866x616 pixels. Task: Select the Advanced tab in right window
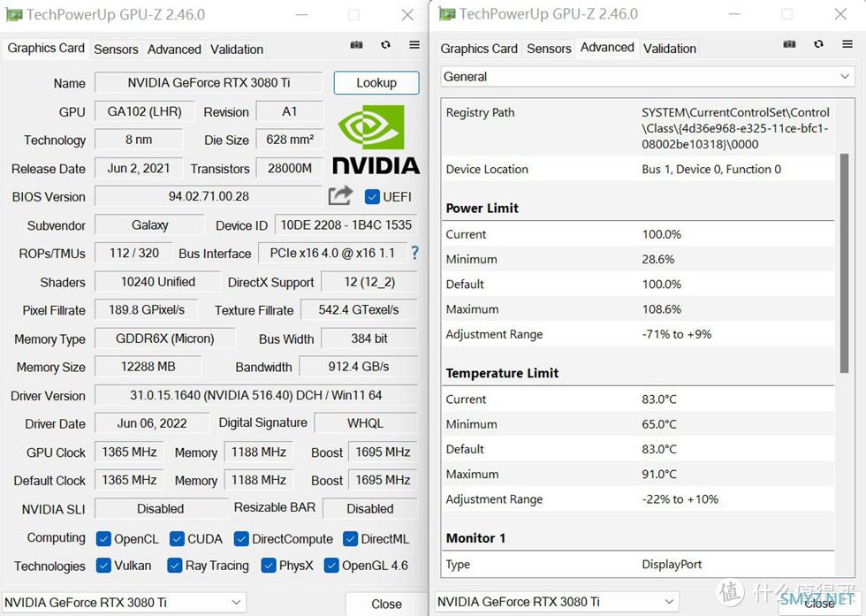[607, 48]
